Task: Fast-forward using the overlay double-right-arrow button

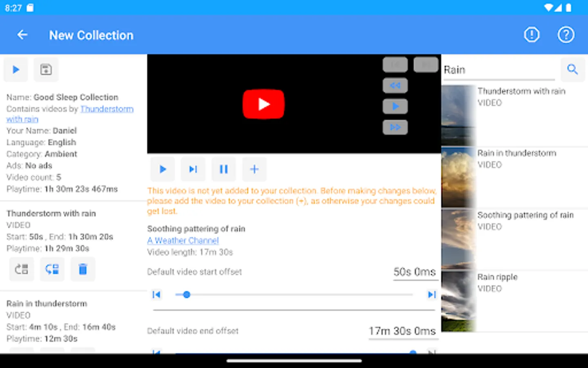Action: [395, 127]
